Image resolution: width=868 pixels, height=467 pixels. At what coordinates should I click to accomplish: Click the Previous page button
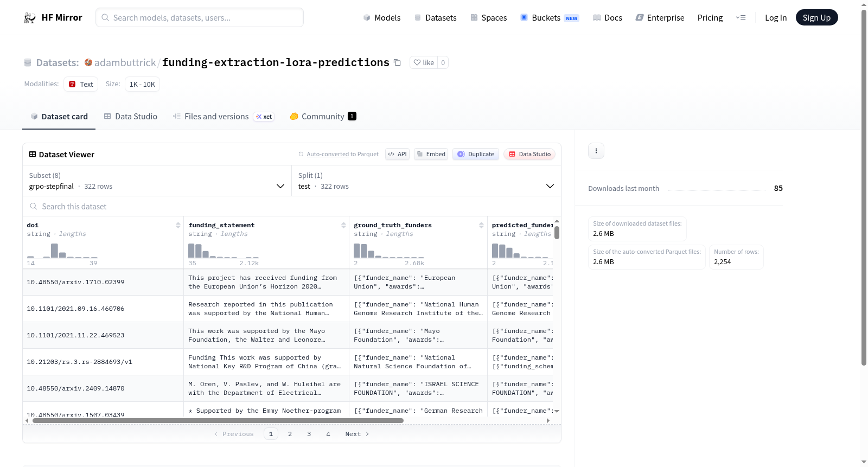234,434
